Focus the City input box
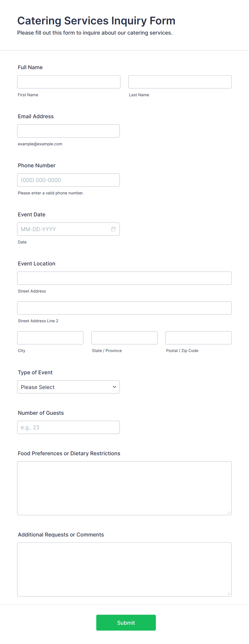Screen dimensions: 249x644 50,338
